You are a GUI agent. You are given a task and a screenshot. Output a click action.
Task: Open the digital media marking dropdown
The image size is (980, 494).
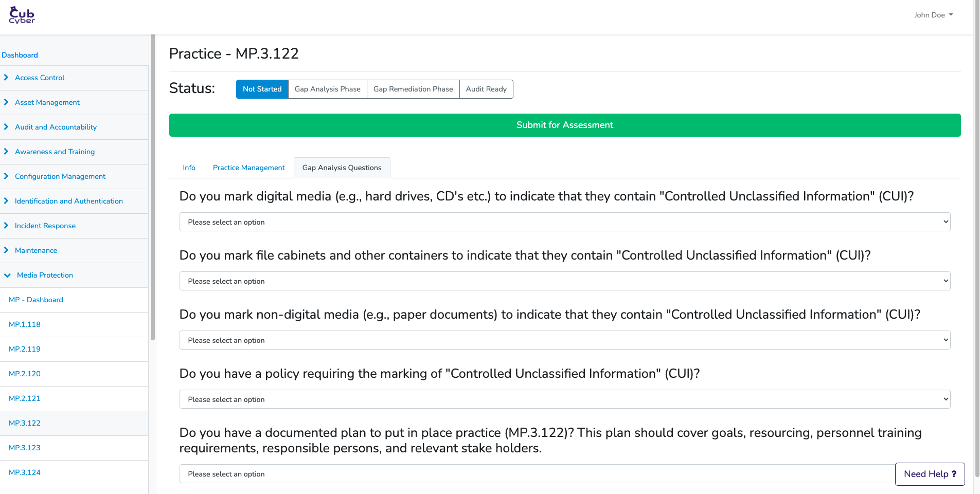[x=564, y=222]
